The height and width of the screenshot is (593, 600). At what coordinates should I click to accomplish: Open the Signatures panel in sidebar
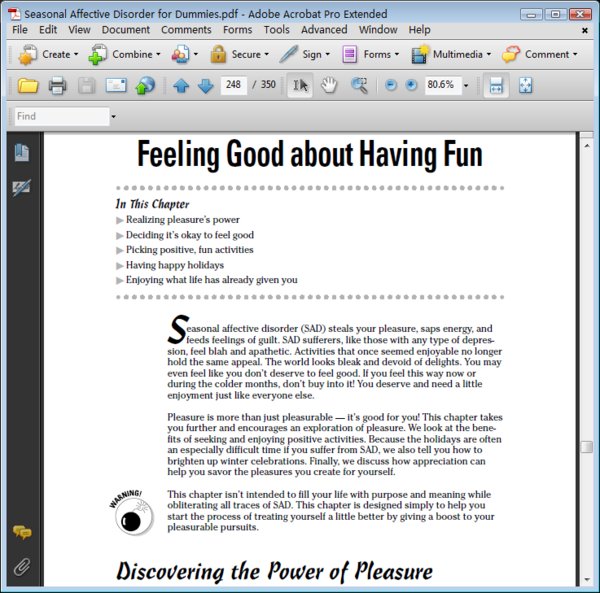(22, 187)
